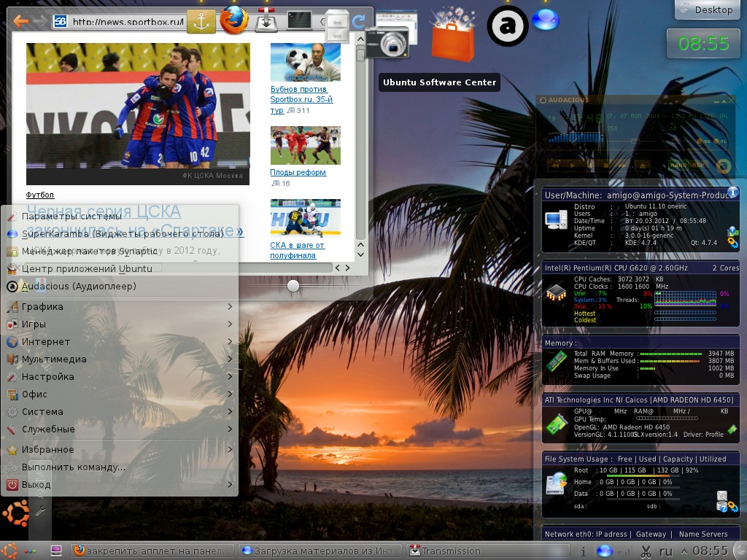Select Выполнить команду in the menu
Screen dimensions: 747x560
(x=119, y=467)
